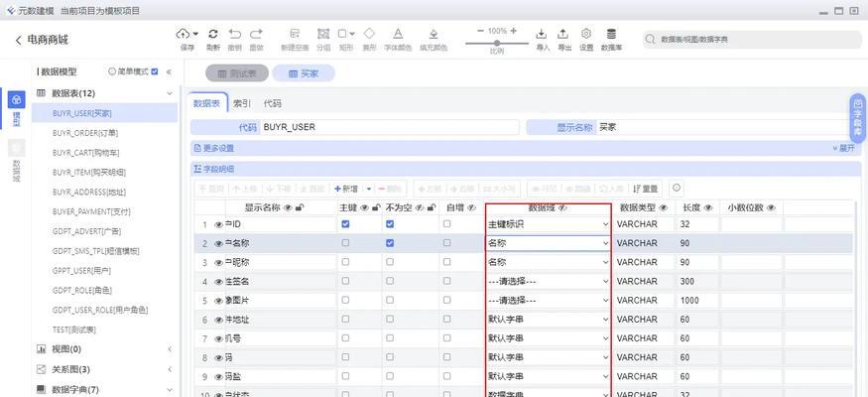Open dropdown arrow next to 新增
The image size is (868, 397).
(369, 189)
